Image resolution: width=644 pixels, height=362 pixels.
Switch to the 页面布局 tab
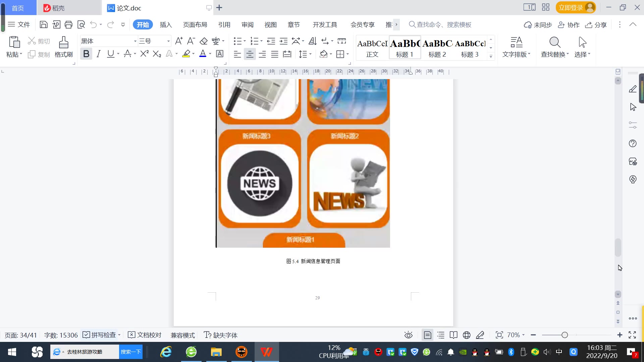pyautogui.click(x=195, y=24)
